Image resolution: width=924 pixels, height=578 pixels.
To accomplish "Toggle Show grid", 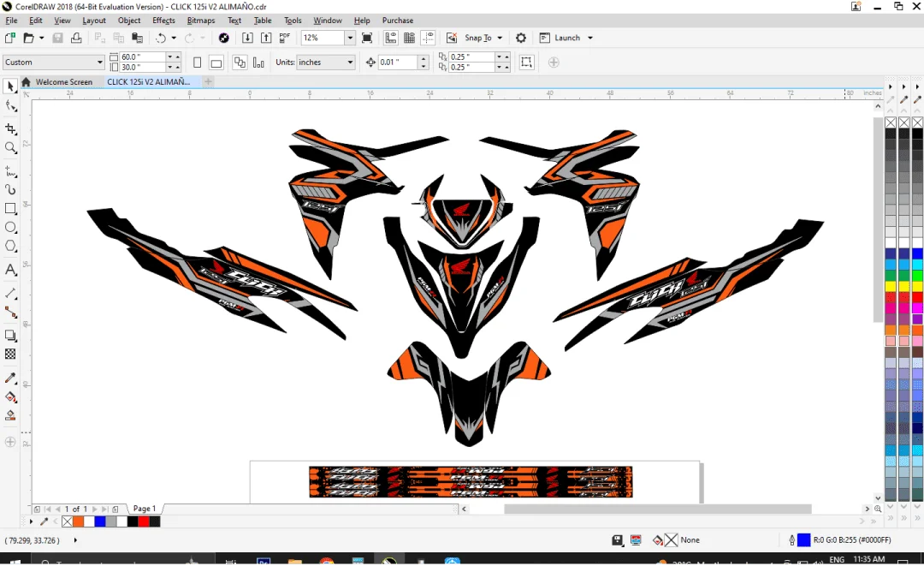I will tap(410, 38).
